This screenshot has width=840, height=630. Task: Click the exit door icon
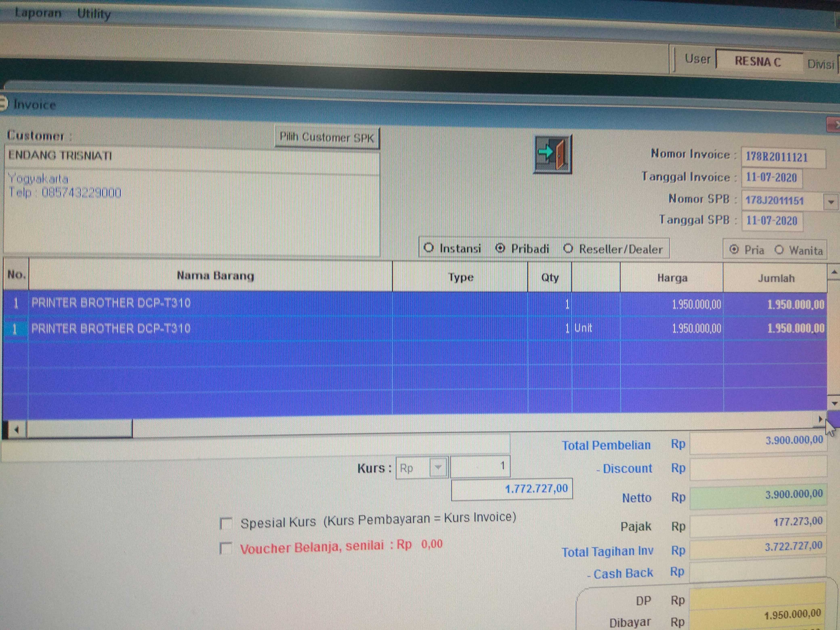552,154
